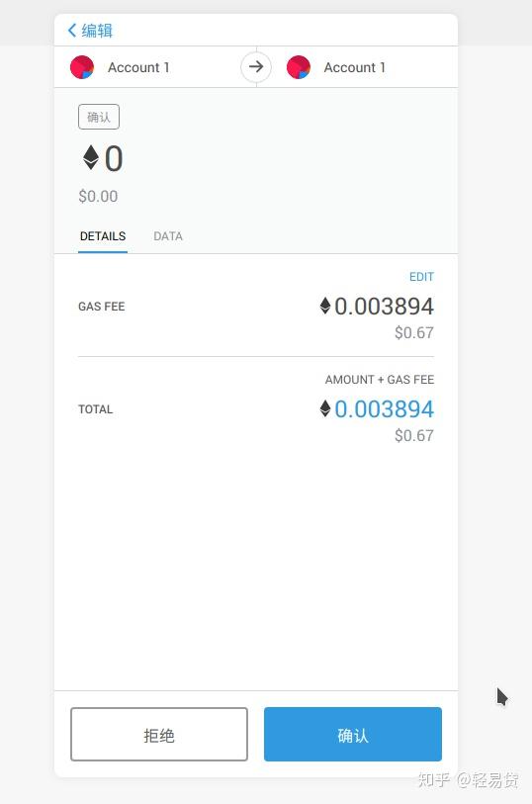Click the large Ethereum icon beside 0
The height and width of the screenshot is (804, 532).
point(91,157)
